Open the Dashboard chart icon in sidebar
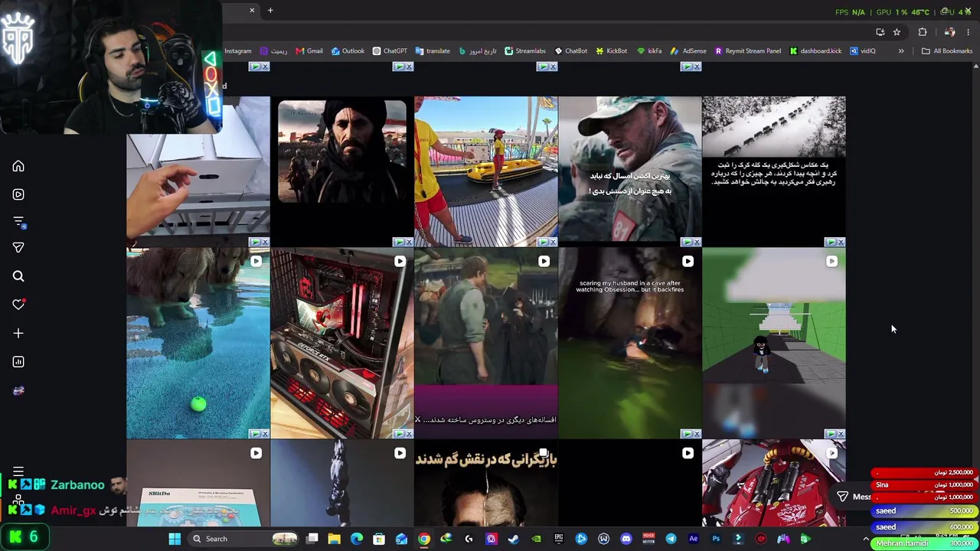980x551 pixels. [x=18, y=362]
